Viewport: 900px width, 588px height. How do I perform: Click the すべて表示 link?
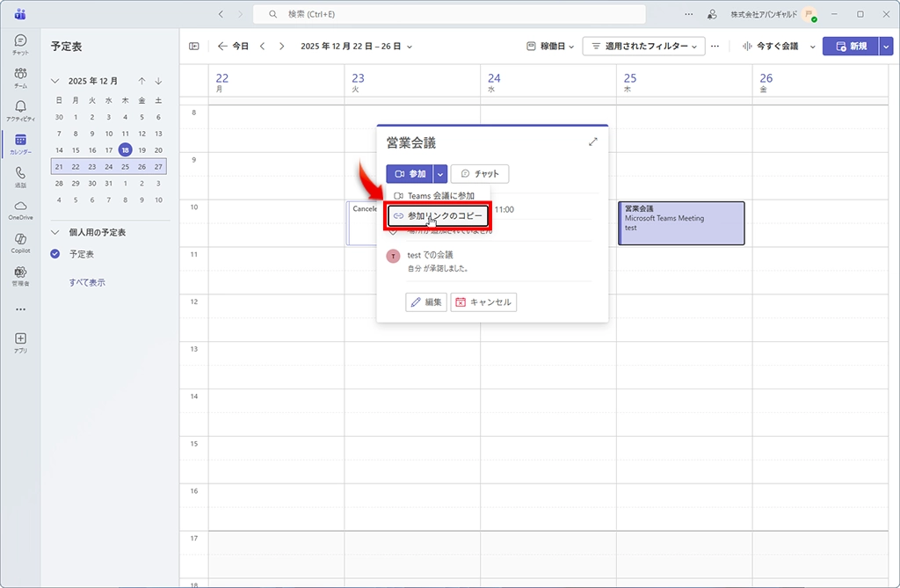pyautogui.click(x=87, y=283)
